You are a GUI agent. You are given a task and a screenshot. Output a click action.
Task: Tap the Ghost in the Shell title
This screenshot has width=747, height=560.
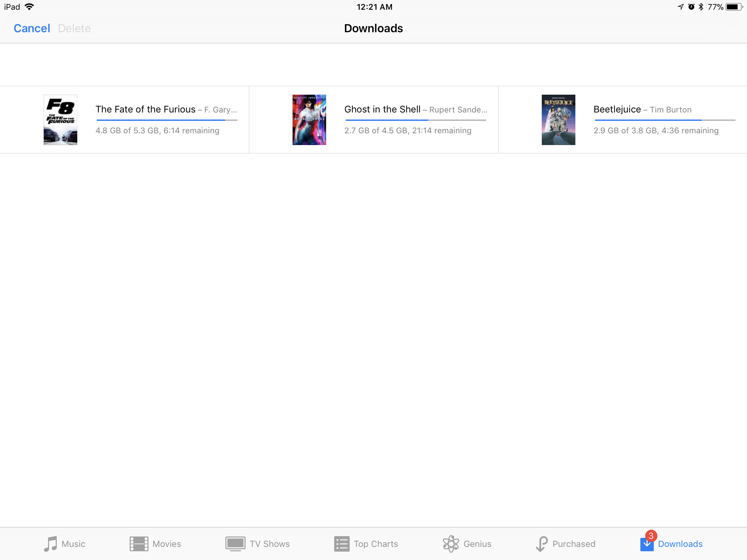pyautogui.click(x=382, y=109)
